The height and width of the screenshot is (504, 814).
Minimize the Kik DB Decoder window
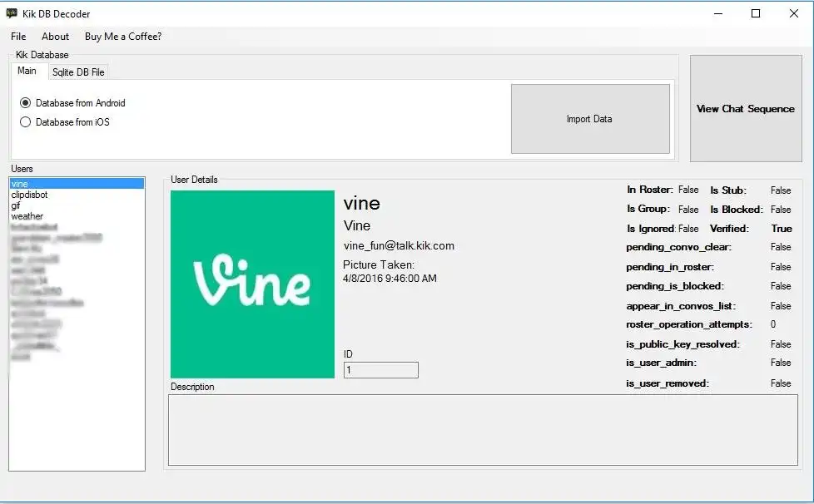[718, 13]
